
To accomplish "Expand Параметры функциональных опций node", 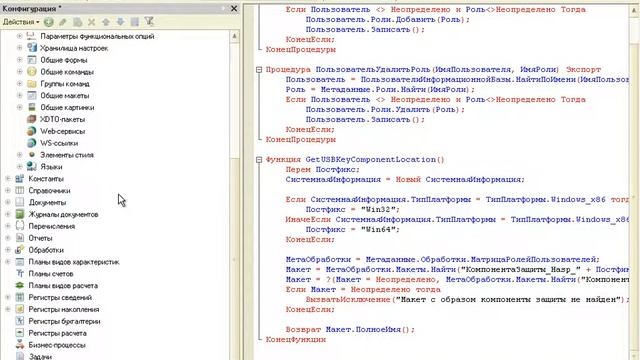I will (19, 36).
